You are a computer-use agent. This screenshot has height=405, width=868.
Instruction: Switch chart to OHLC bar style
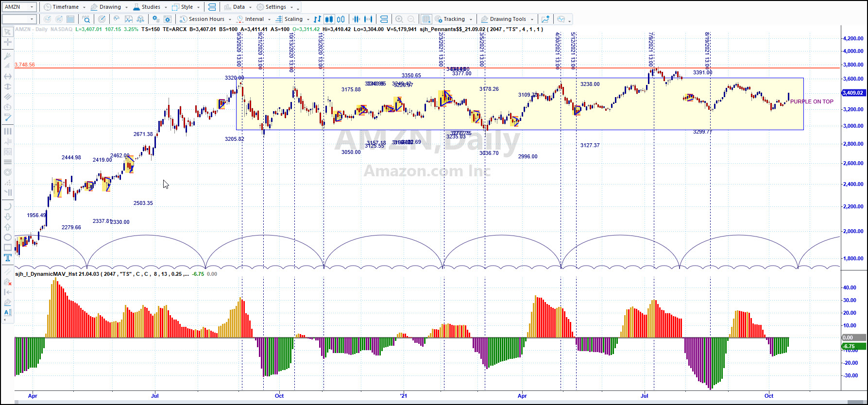pos(317,19)
